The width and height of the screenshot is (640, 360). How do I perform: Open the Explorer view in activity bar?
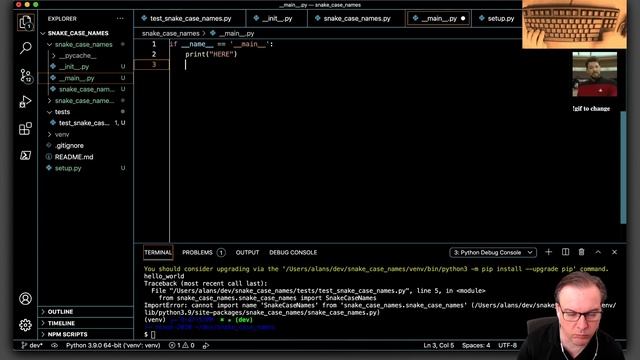(x=25, y=22)
